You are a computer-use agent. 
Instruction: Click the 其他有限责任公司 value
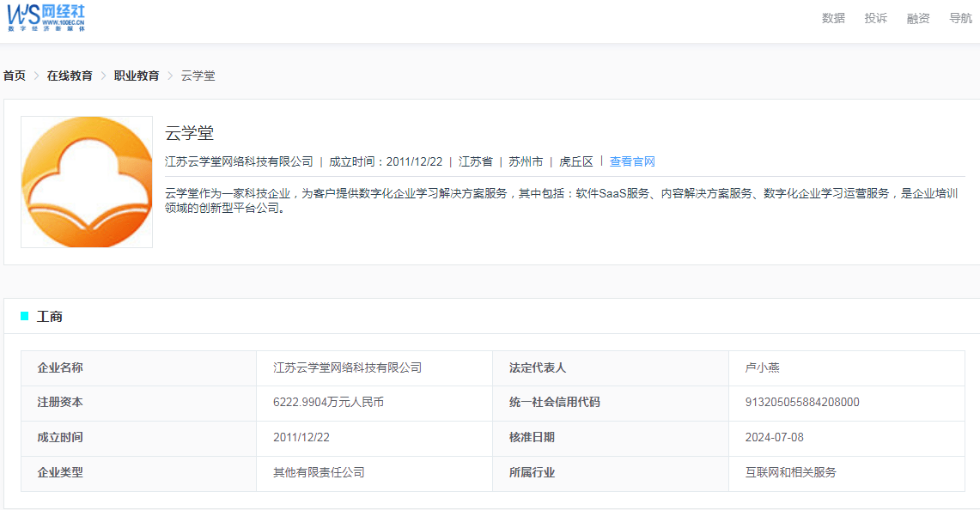pos(319,472)
